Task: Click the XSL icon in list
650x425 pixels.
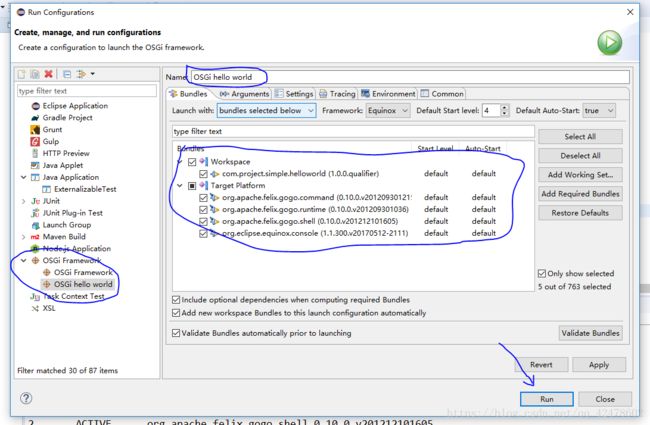Action: click(35, 308)
